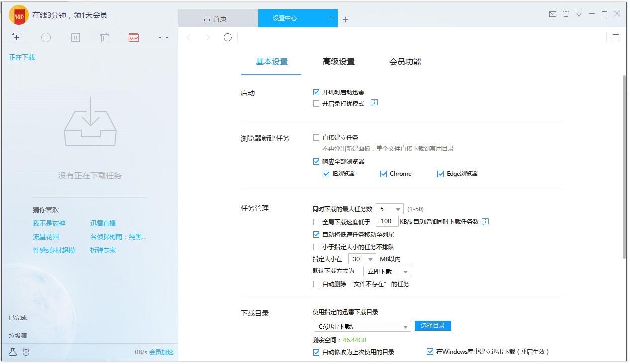Open the 默认下载方式为 dropdown
The height and width of the screenshot is (364, 630).
pos(387,271)
